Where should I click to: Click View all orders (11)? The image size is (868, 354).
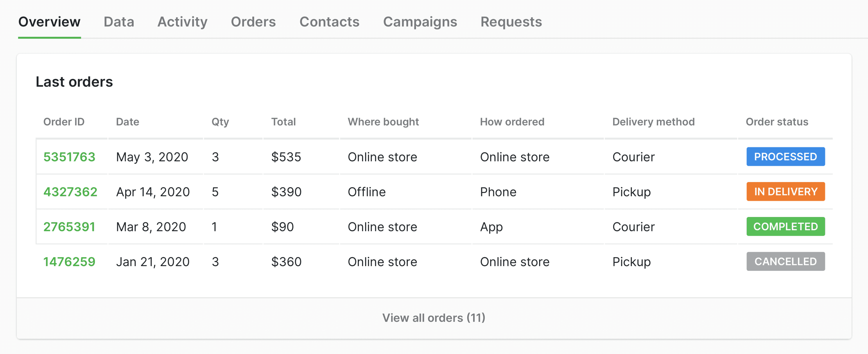click(434, 318)
